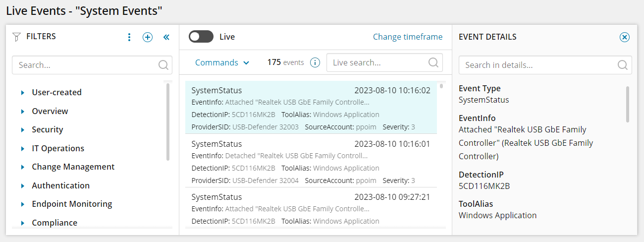
Task: Click the add filter plus icon
Action: (x=148, y=37)
